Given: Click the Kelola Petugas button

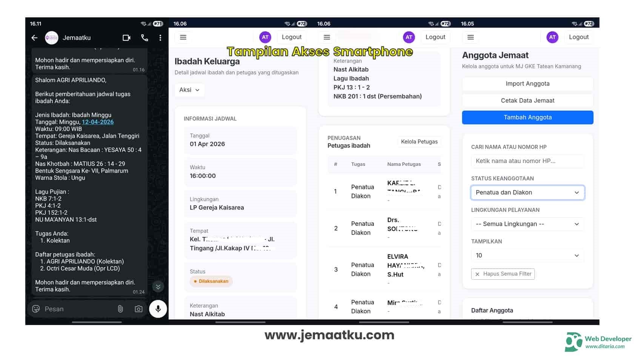Looking at the screenshot, I should [419, 142].
